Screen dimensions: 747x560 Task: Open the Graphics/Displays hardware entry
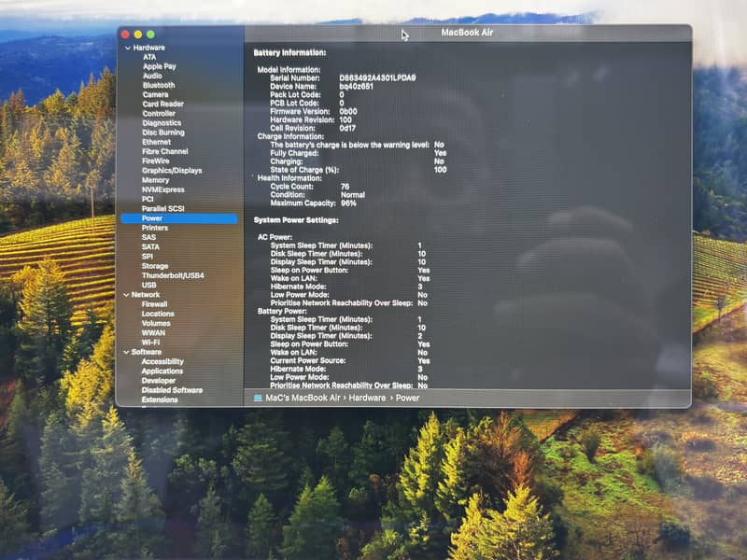(x=171, y=171)
